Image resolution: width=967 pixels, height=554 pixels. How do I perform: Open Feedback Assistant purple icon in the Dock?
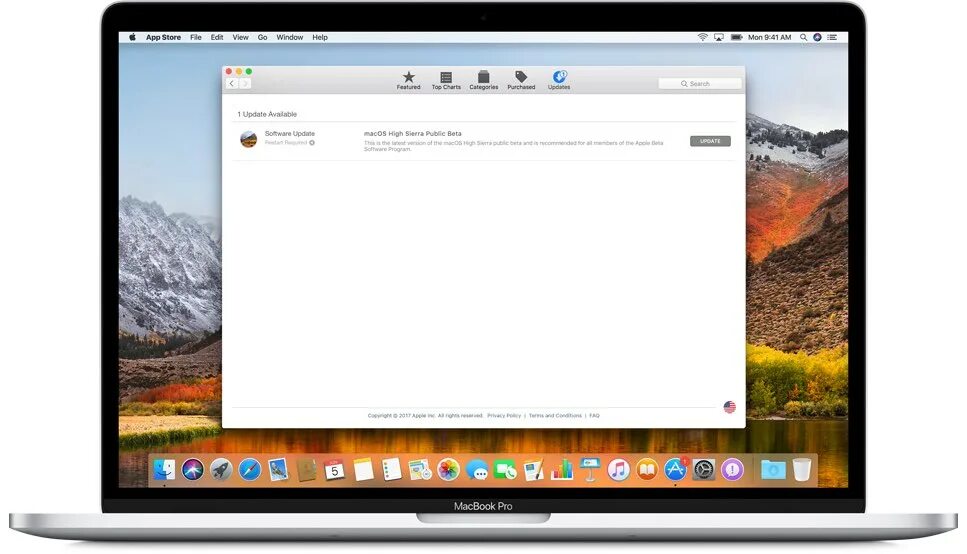point(732,469)
